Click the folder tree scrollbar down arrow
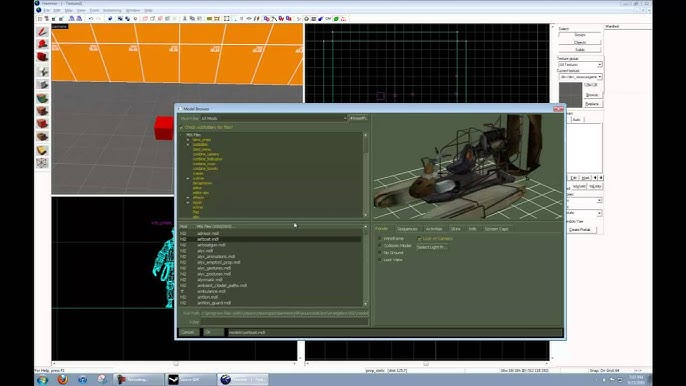 pyautogui.click(x=366, y=215)
